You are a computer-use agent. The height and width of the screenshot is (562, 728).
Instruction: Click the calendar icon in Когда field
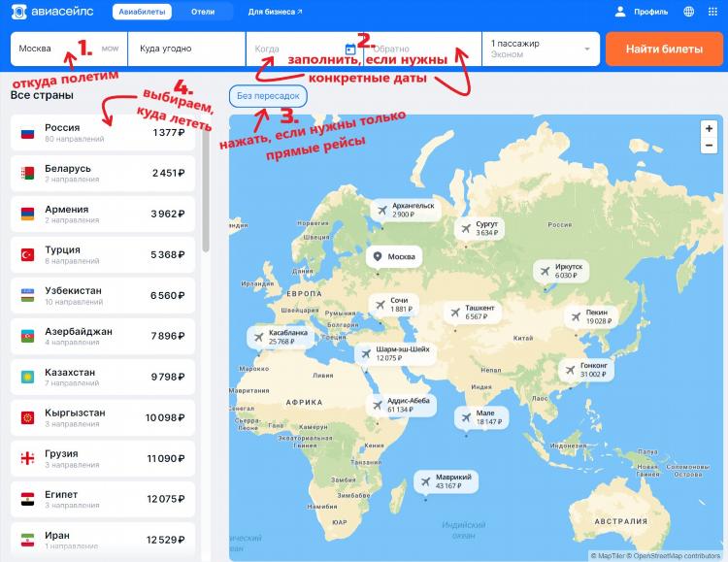click(350, 49)
